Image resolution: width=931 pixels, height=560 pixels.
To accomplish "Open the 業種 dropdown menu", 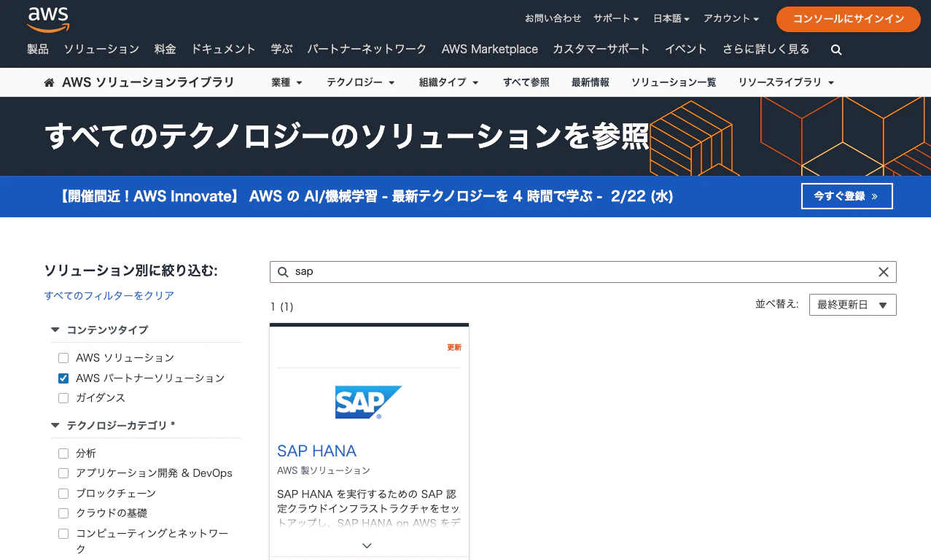I will pos(287,82).
